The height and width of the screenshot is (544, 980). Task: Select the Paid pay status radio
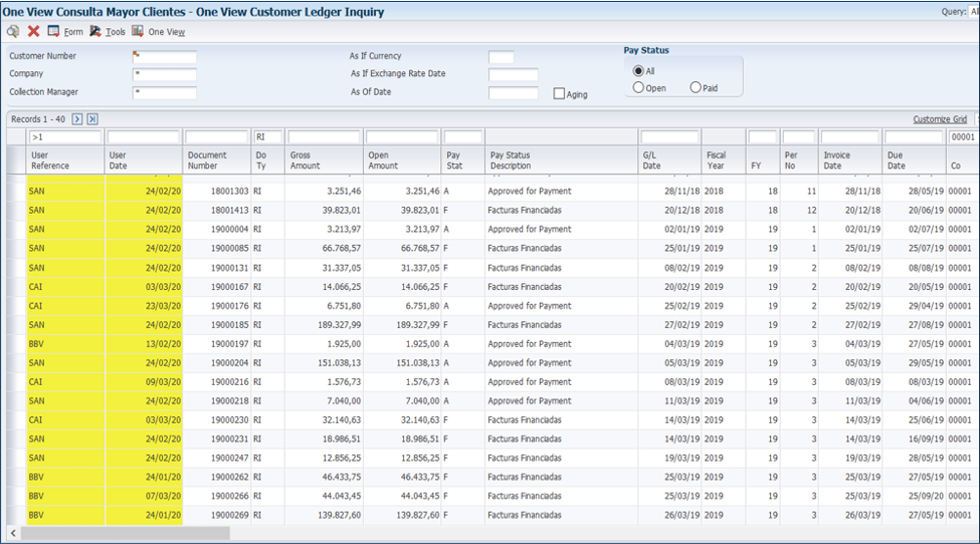click(x=696, y=88)
